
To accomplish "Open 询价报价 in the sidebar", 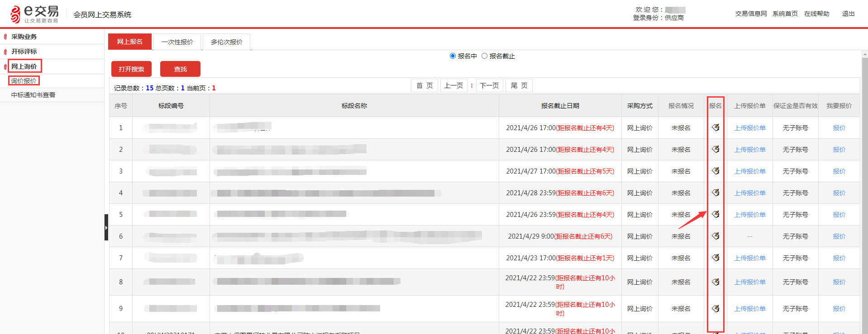I will 24,81.
